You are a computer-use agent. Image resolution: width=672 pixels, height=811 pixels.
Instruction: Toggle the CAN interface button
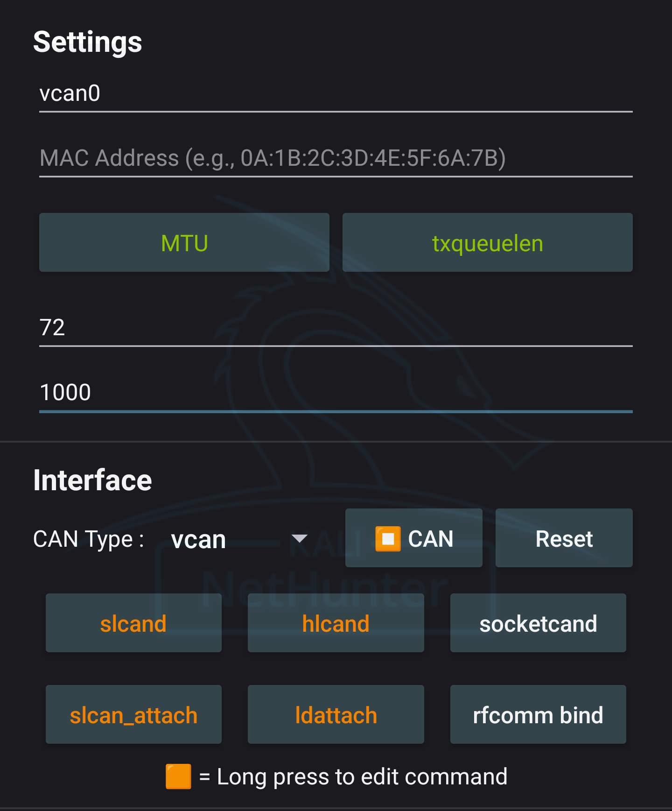(x=414, y=538)
